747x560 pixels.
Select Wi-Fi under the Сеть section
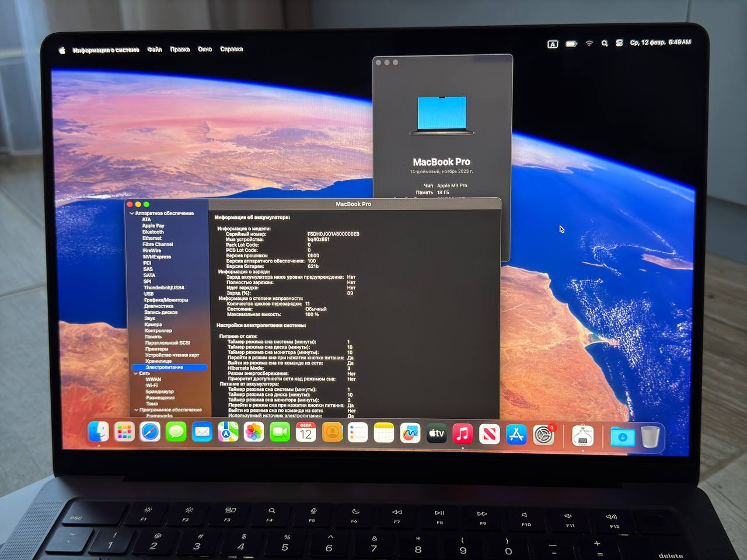pyautogui.click(x=152, y=386)
